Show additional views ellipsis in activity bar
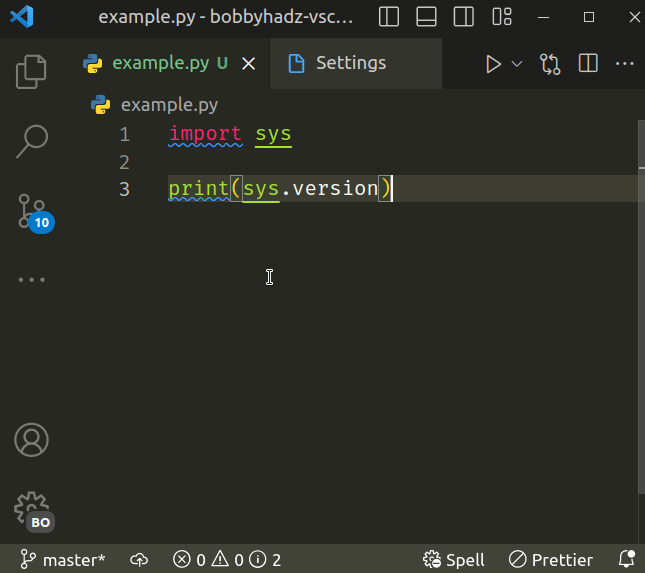 [x=32, y=280]
